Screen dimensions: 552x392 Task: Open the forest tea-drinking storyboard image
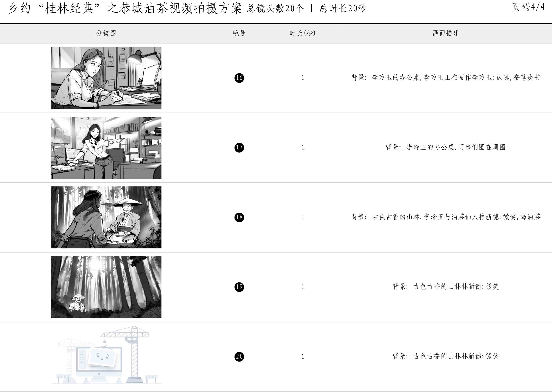(106, 217)
